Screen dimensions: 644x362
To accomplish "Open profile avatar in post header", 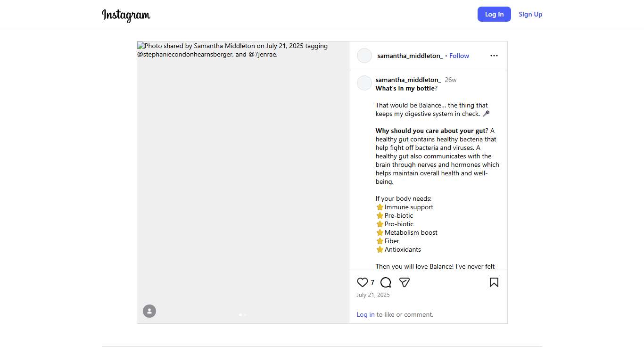I will (x=364, y=56).
